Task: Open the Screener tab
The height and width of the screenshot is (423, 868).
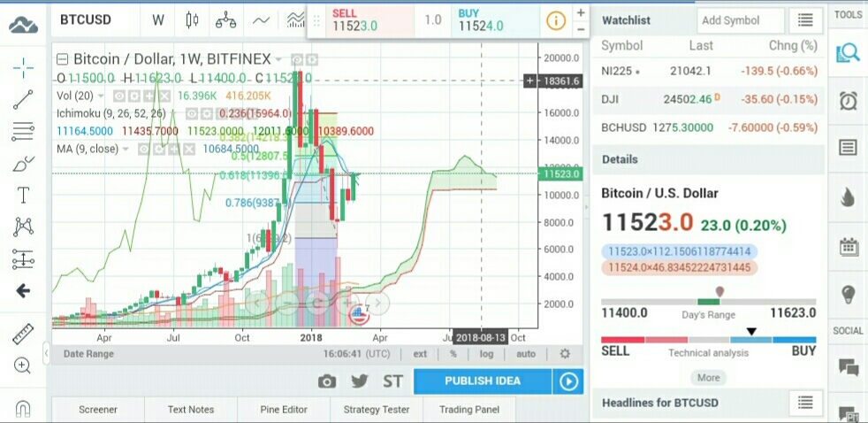Action: [98, 410]
